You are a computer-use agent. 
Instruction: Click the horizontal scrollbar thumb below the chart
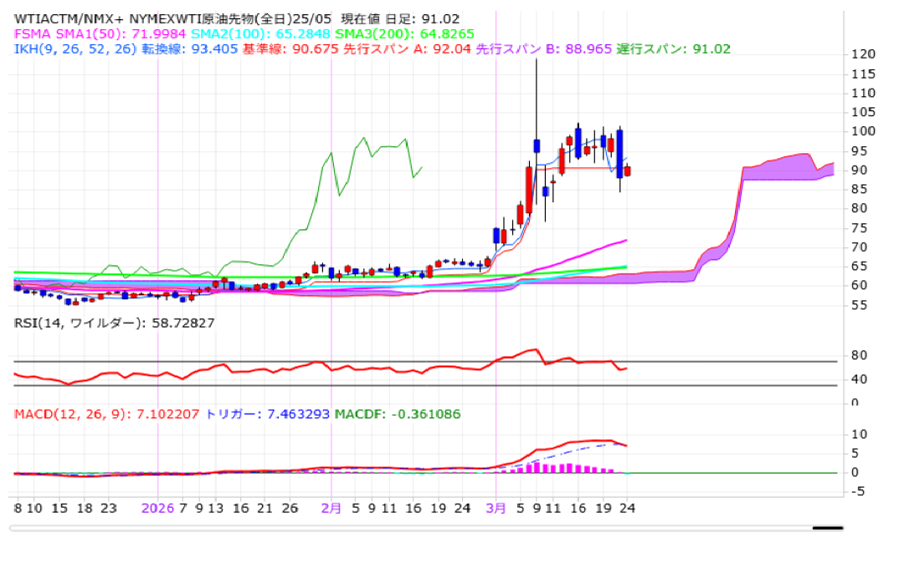click(x=827, y=528)
